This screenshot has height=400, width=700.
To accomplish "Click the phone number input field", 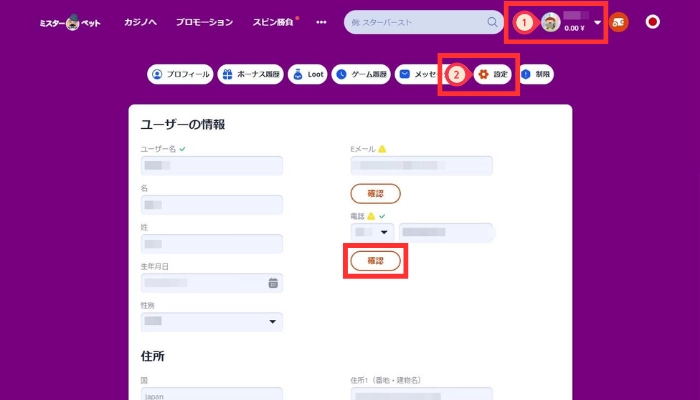I will tap(446, 232).
